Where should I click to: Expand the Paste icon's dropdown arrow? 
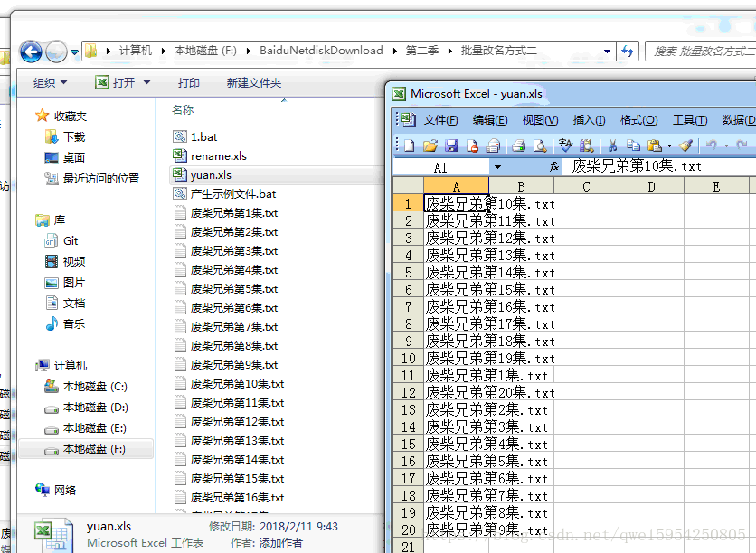(x=668, y=145)
